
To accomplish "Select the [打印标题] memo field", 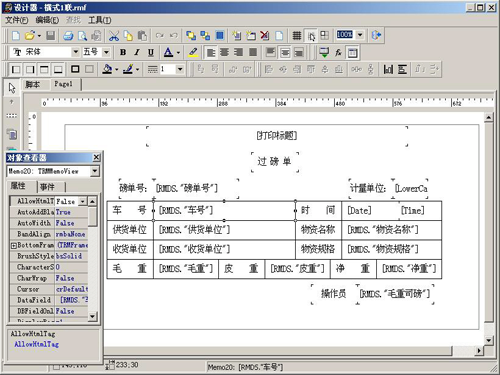I will point(277,136).
